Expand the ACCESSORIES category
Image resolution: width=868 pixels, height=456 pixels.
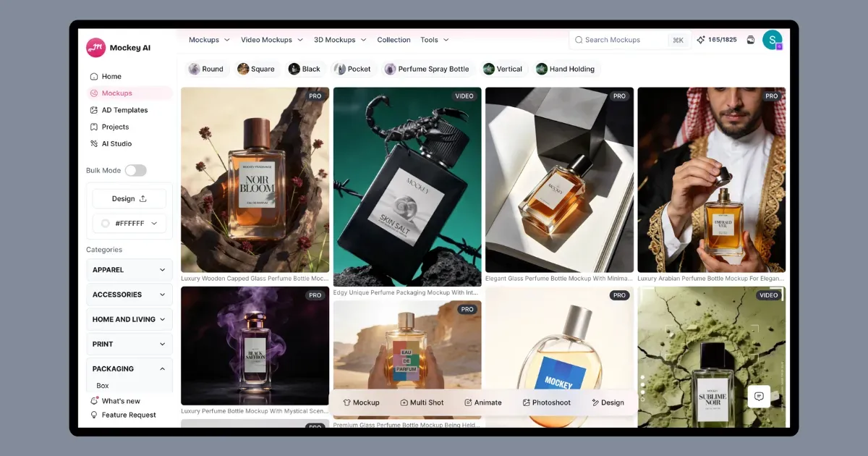click(129, 295)
